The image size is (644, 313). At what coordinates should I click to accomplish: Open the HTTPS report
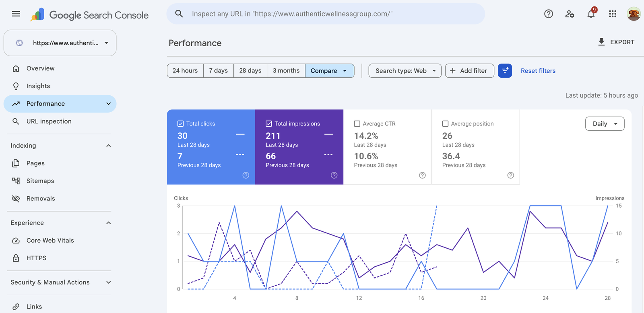(60, 258)
